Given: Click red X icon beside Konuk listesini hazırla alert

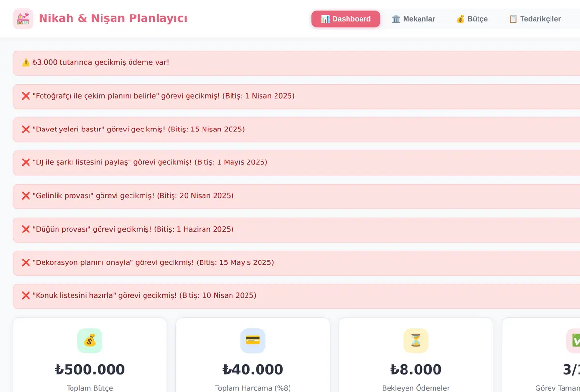Looking at the screenshot, I should 26,295.
